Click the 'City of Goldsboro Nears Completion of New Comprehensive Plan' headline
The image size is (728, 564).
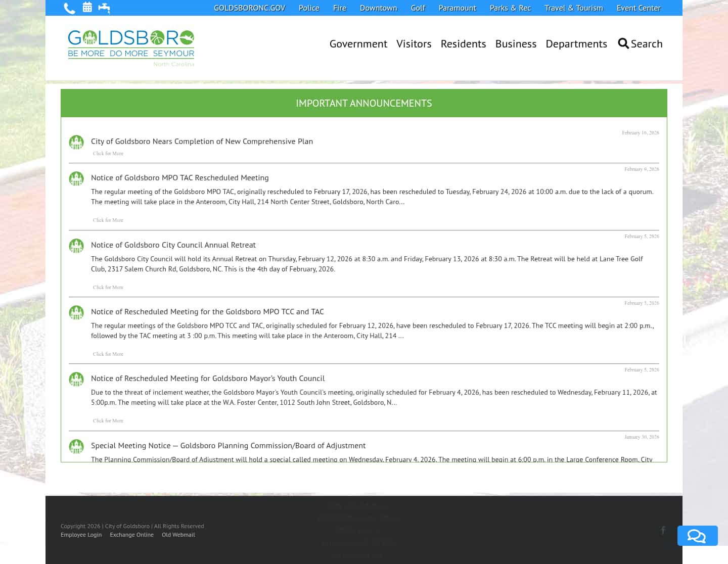[x=202, y=141]
